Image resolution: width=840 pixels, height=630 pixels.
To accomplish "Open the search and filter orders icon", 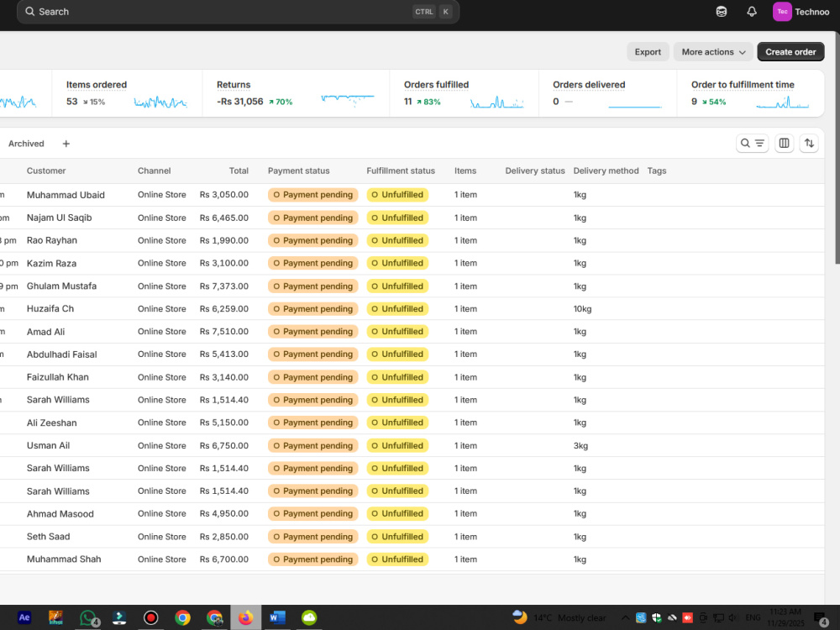I will click(752, 143).
